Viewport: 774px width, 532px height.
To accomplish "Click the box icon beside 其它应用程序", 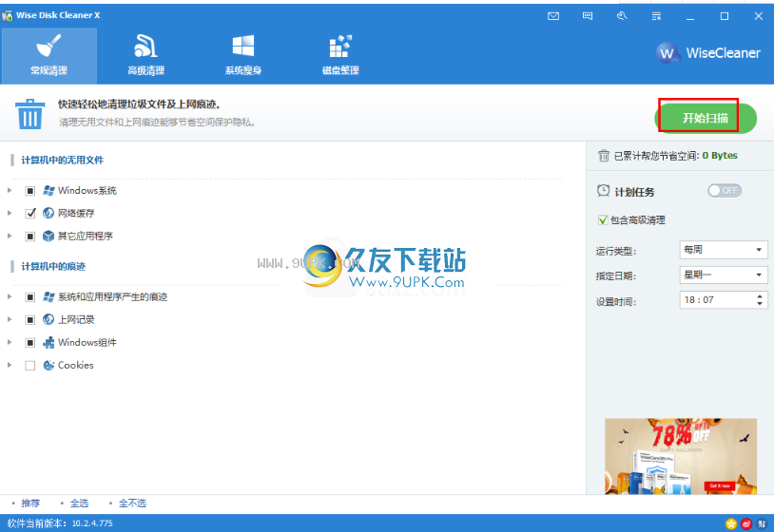I will point(48,237).
